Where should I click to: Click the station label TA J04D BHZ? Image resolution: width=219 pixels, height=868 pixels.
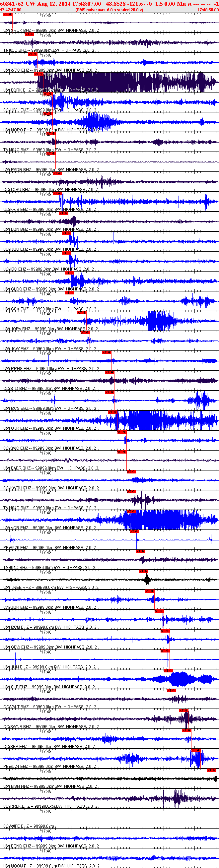tap(16, 567)
